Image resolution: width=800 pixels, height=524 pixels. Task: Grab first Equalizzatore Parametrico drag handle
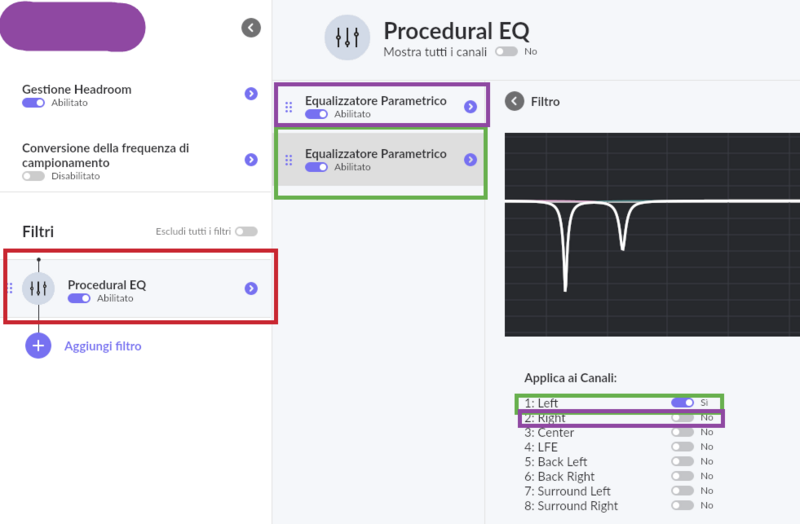pyautogui.click(x=289, y=107)
